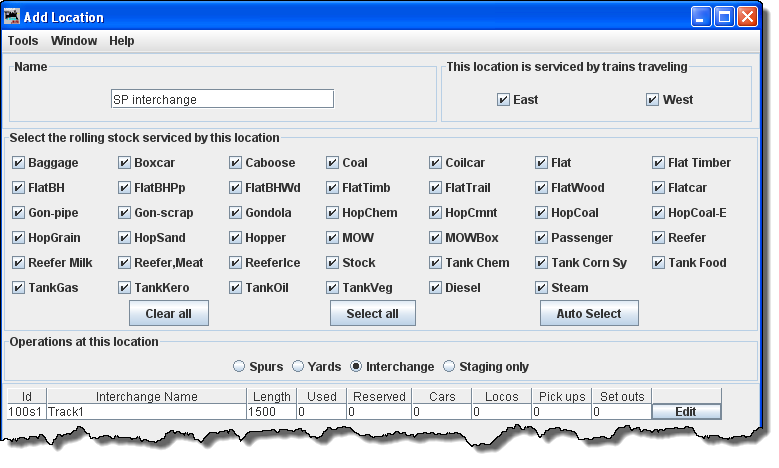
Task: Click the Interchange Name column header
Action: (146, 397)
